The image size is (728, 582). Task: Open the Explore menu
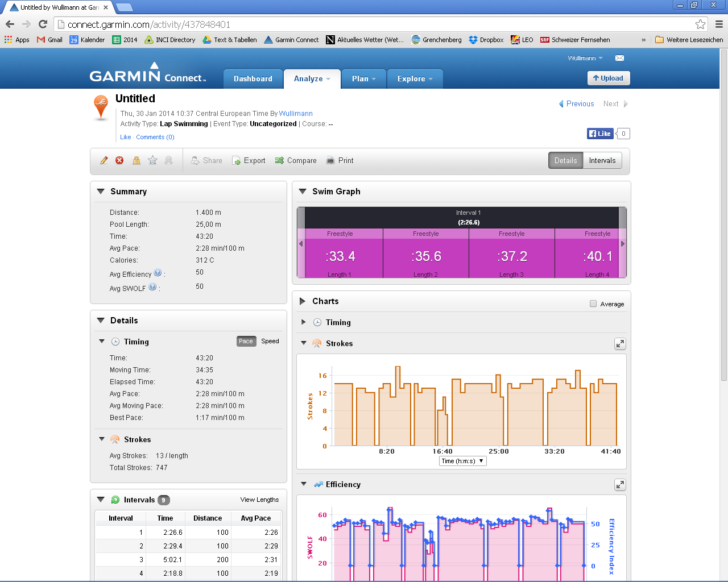415,79
